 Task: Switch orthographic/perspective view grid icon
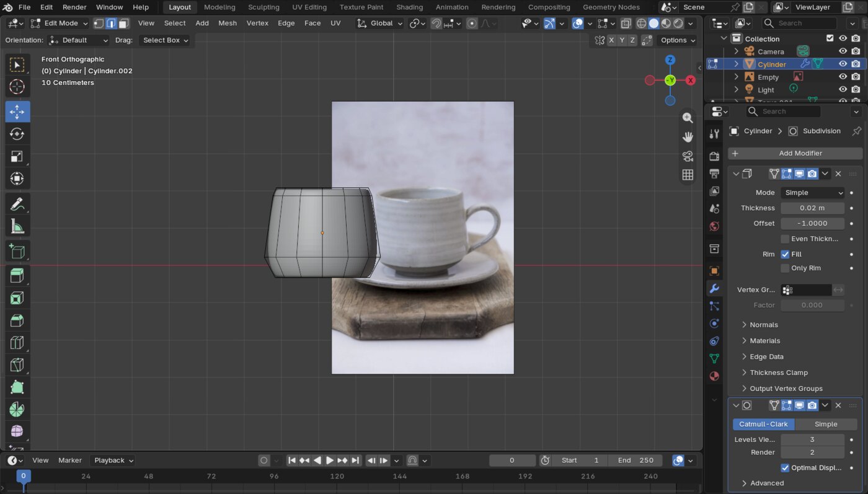pyautogui.click(x=688, y=175)
